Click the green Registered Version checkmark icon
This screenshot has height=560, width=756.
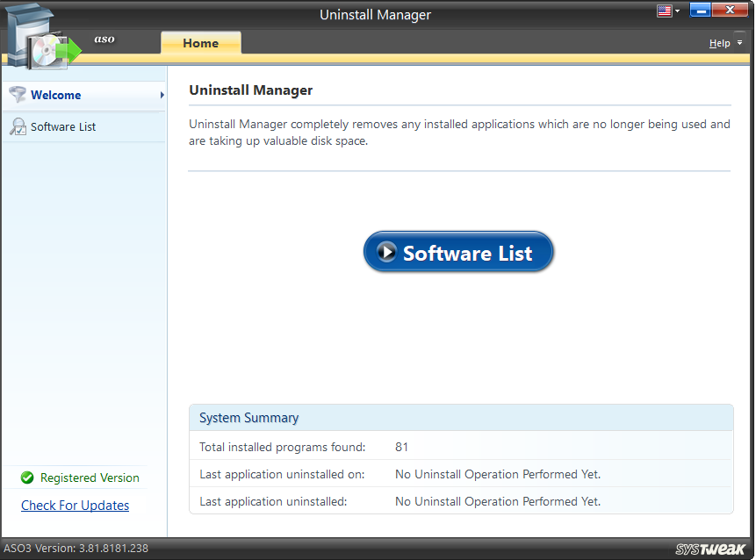pyautogui.click(x=25, y=477)
